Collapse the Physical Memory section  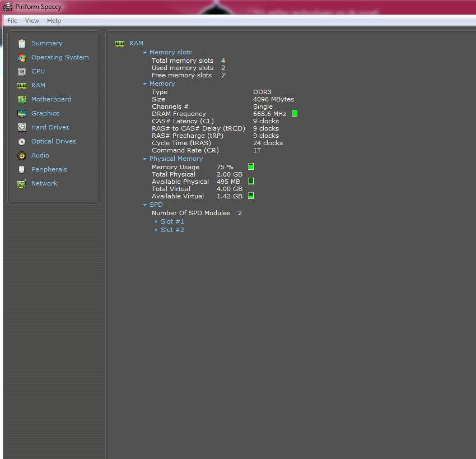pos(145,159)
